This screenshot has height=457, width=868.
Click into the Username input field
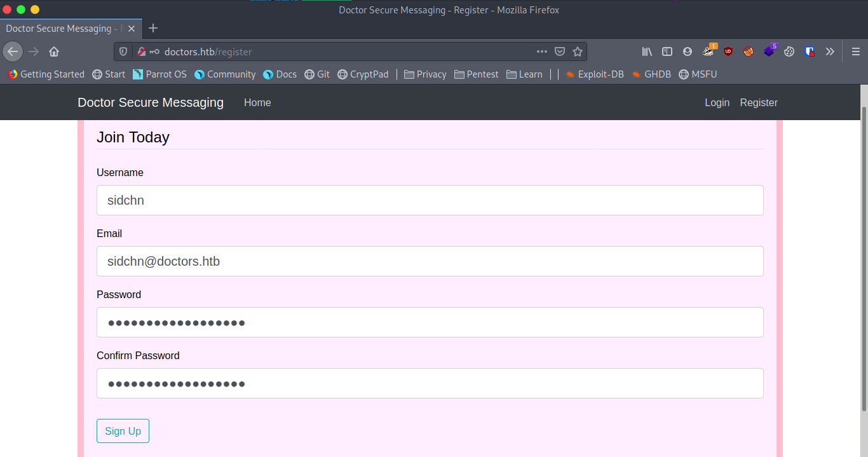click(430, 200)
